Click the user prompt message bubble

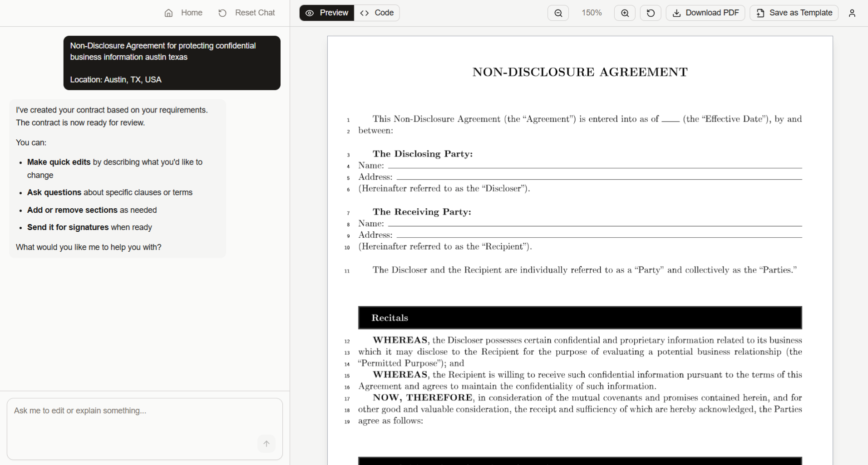pos(172,63)
